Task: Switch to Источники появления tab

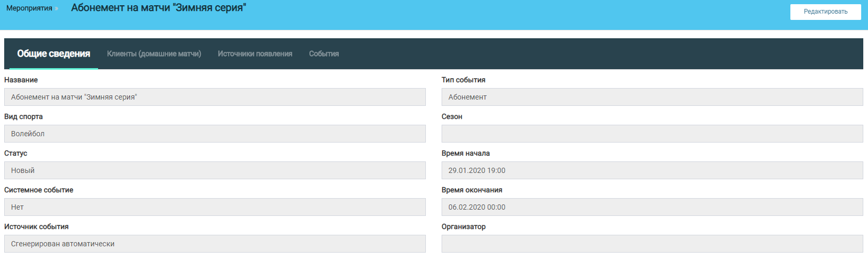Action: coord(255,53)
